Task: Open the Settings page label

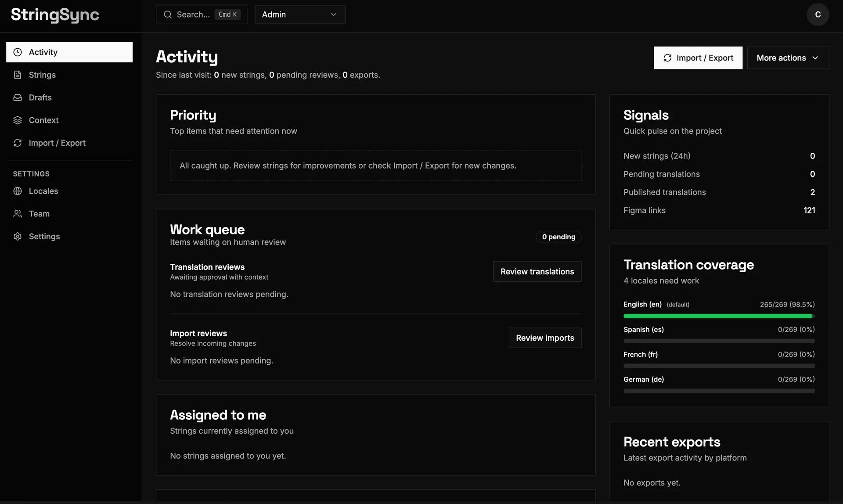Action: pos(44,237)
